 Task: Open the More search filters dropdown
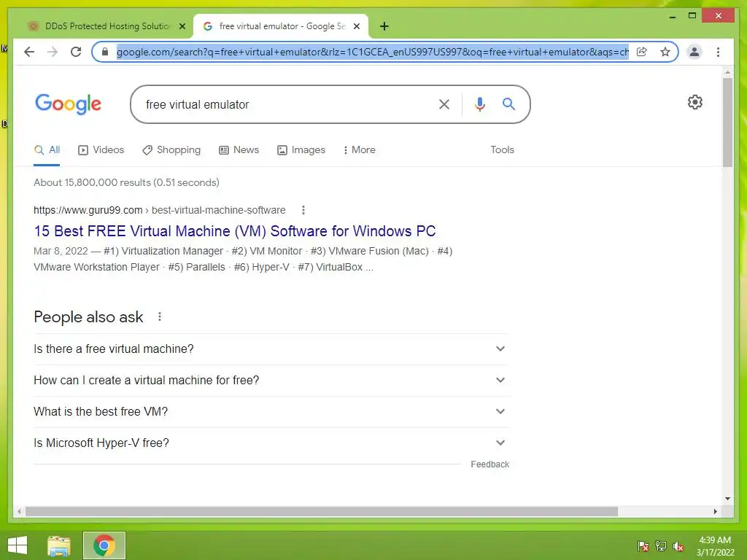click(359, 150)
